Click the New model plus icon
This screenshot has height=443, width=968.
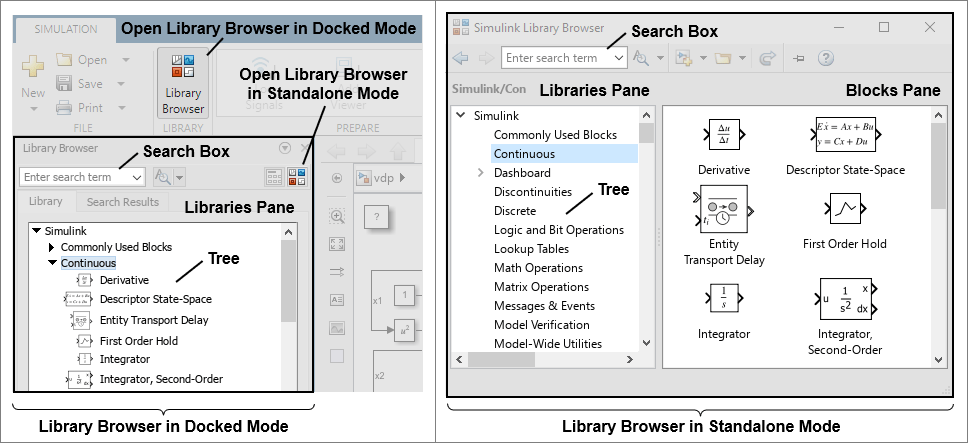[33, 67]
